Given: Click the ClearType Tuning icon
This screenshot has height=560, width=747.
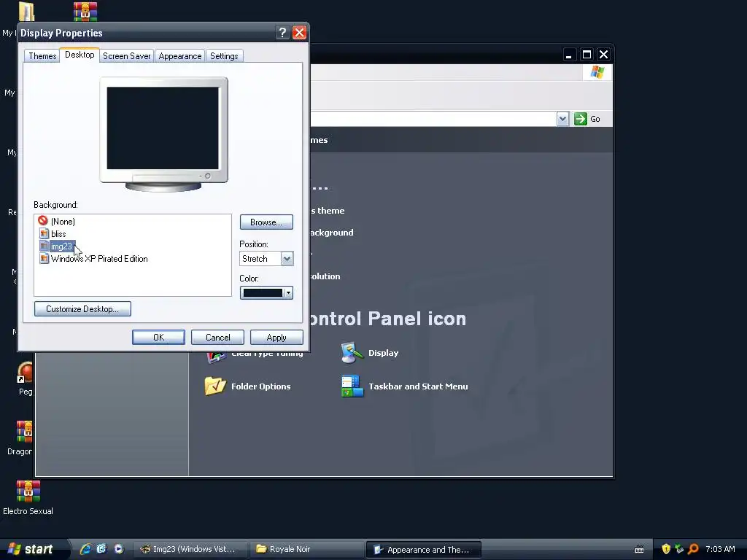Looking at the screenshot, I should pyautogui.click(x=255, y=356).
